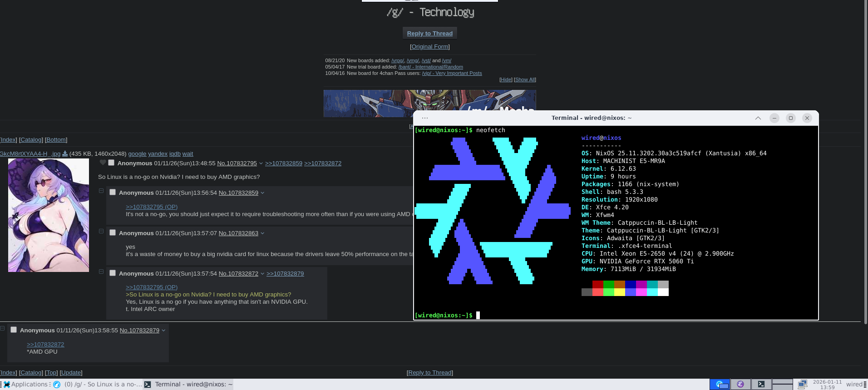Collapse post No.107832863 with the minus button
The image size is (868, 390).
tap(101, 231)
